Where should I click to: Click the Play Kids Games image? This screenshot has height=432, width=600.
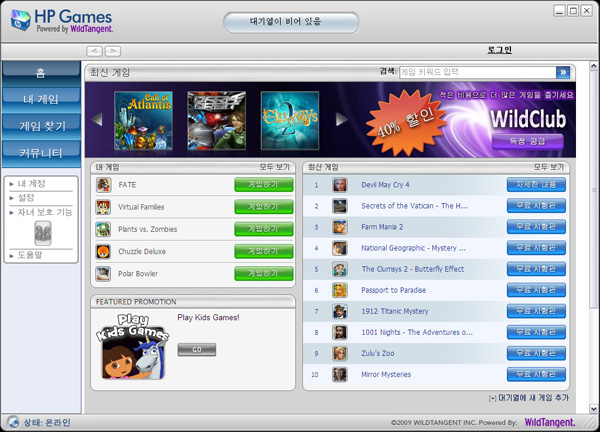pos(132,347)
